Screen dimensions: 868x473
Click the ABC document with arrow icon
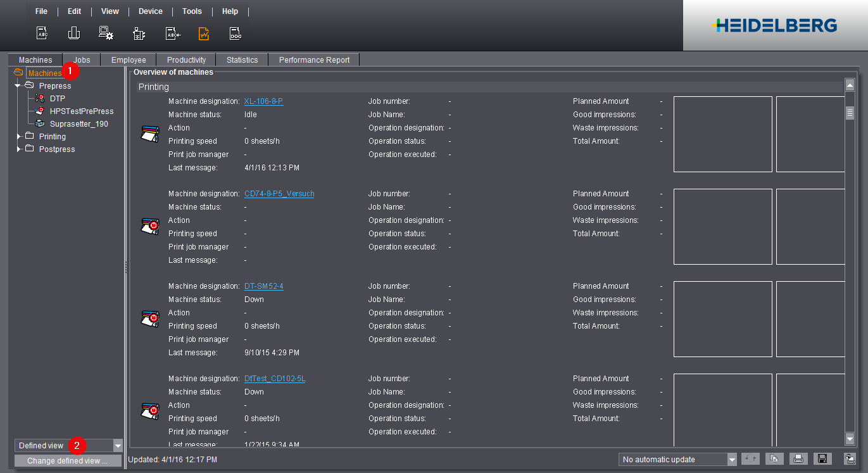(173, 34)
